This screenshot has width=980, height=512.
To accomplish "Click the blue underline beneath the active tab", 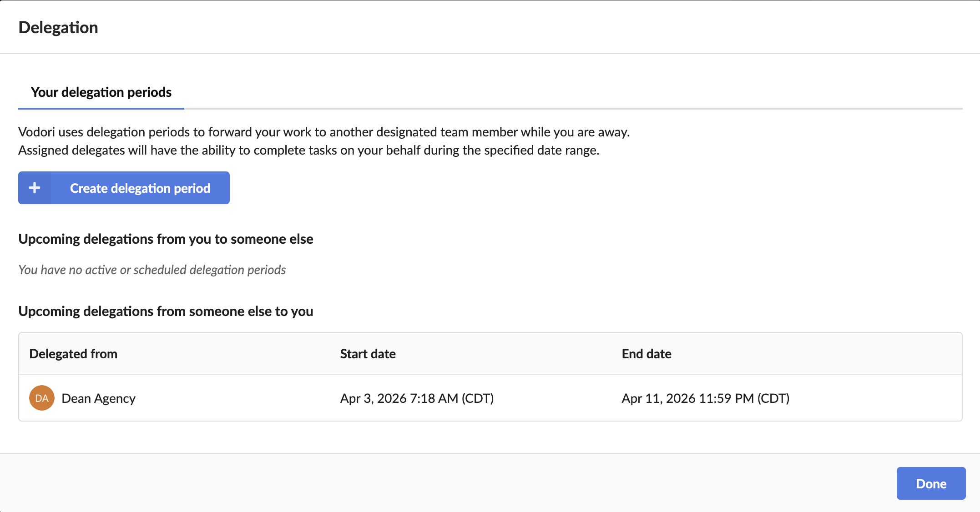I will click(x=101, y=109).
